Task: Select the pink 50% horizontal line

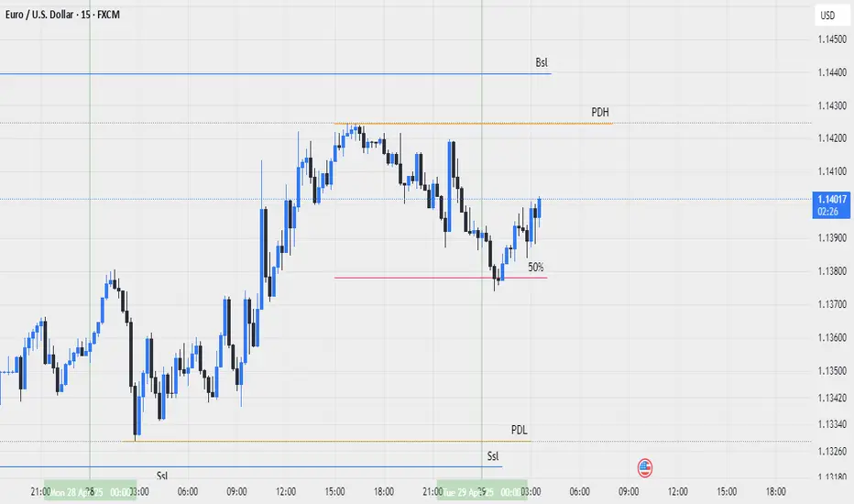Action: pyautogui.click(x=441, y=278)
